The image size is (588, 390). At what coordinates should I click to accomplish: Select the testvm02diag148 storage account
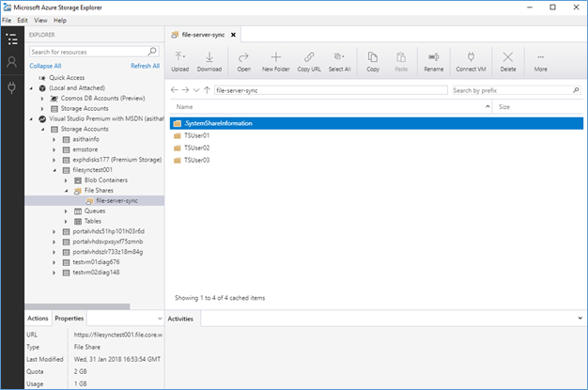tap(96, 273)
